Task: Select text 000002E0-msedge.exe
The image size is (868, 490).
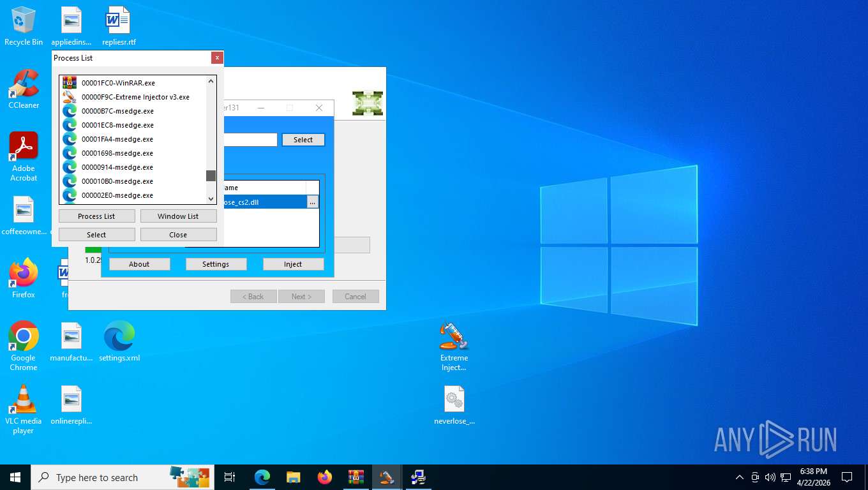Action: 117,195
